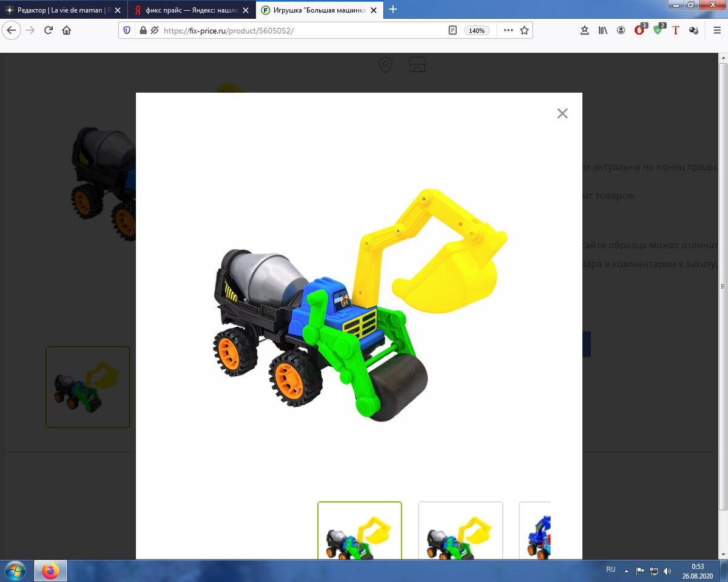This screenshot has width=728, height=582.
Task: Open the Firefox account icon
Action: tap(621, 30)
